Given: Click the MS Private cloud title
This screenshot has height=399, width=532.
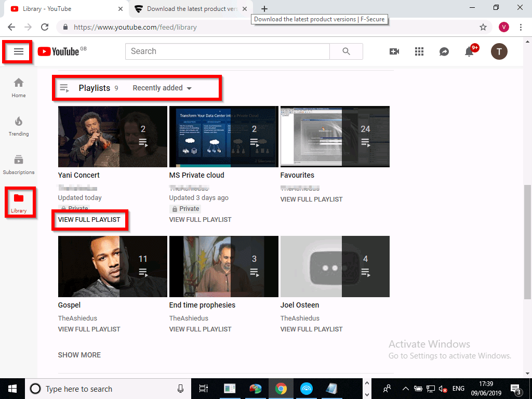Looking at the screenshot, I should coord(197,175).
